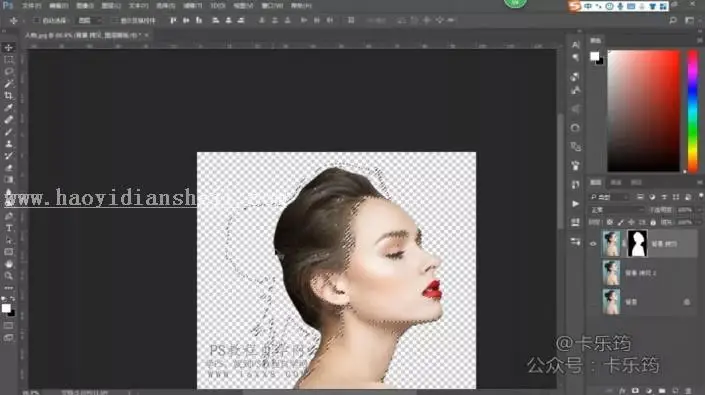Select the Move tool in the toolbox
Viewport: 705px width, 395px height.
(9, 47)
